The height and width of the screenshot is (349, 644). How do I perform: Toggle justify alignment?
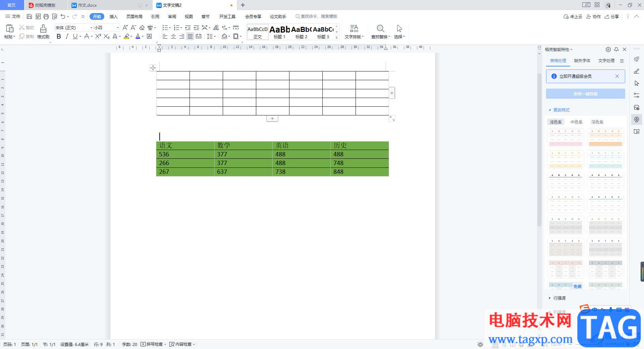190,36
